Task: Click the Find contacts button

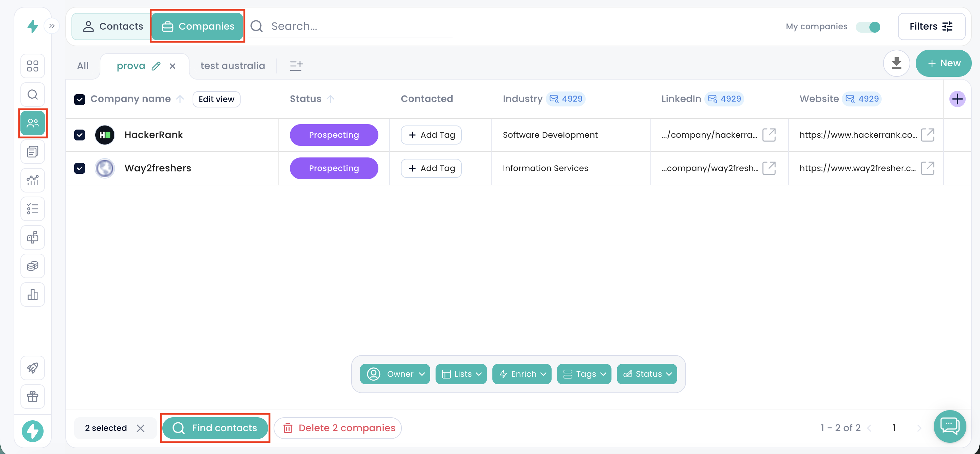Action: click(215, 428)
